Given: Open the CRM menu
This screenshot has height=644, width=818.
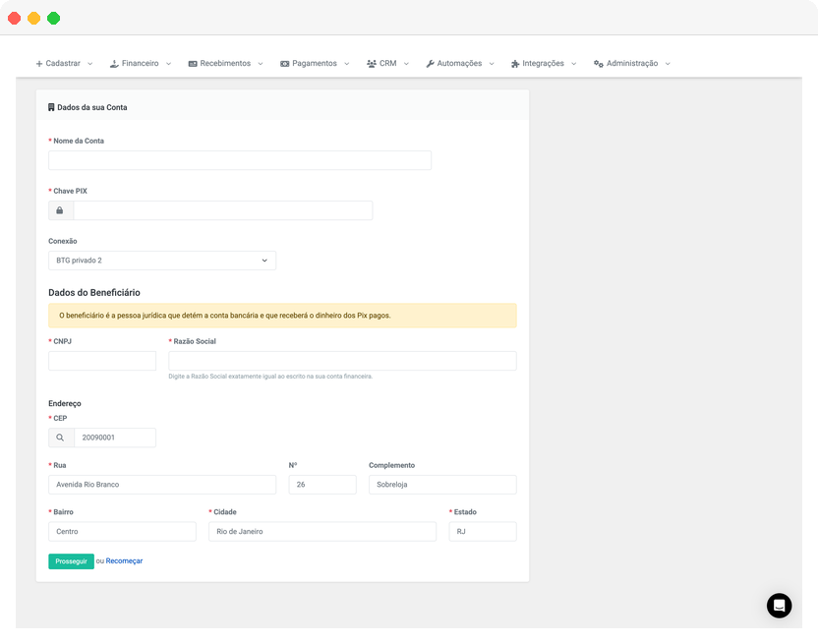Looking at the screenshot, I should pyautogui.click(x=388, y=62).
